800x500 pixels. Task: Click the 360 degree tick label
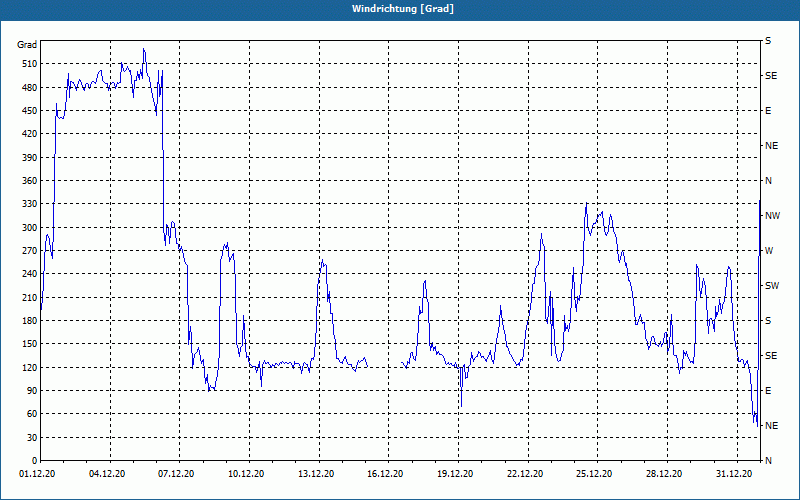pyautogui.click(x=29, y=181)
